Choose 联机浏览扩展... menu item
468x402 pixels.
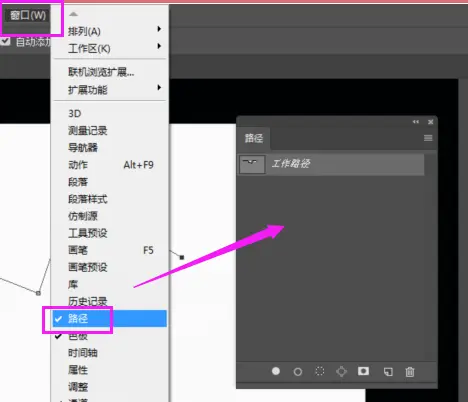click(110, 72)
